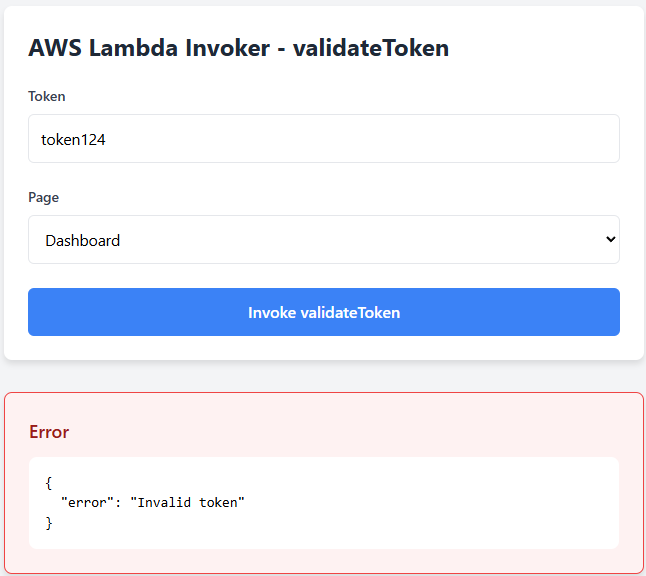646x576 pixels.
Task: Click the word validateToken in page title
Action: click(370, 48)
